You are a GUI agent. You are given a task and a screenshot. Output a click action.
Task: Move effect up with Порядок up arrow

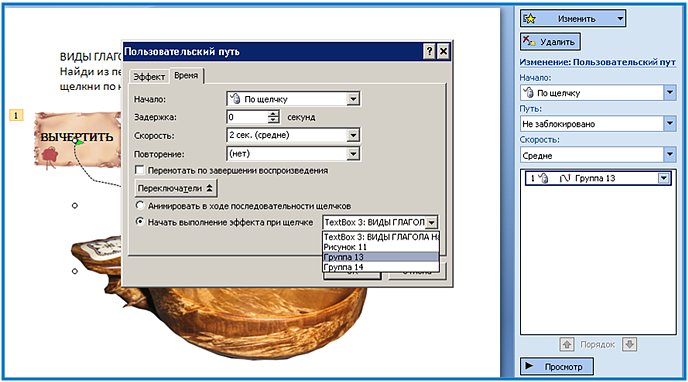[567, 344]
